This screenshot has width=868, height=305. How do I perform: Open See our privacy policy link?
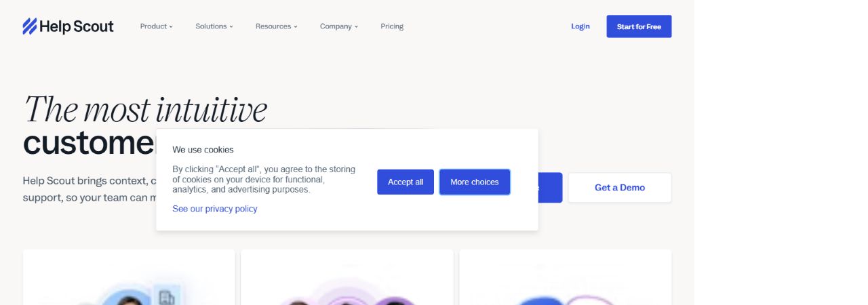pyautogui.click(x=215, y=209)
